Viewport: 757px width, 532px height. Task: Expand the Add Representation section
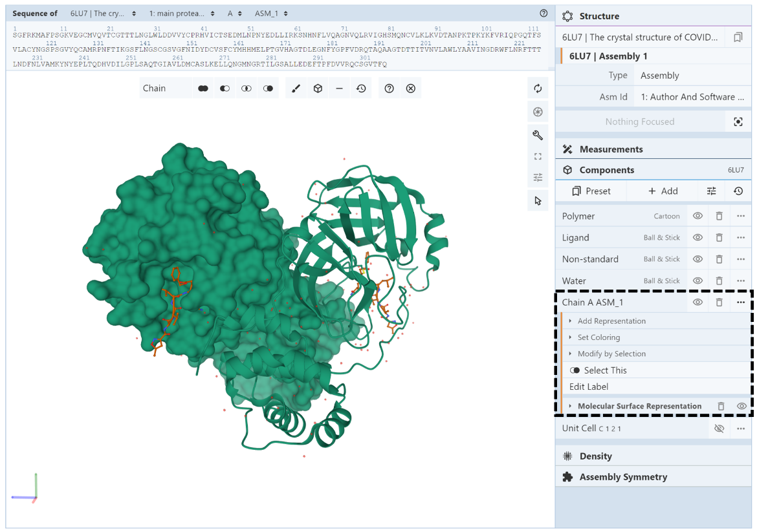pyautogui.click(x=611, y=321)
